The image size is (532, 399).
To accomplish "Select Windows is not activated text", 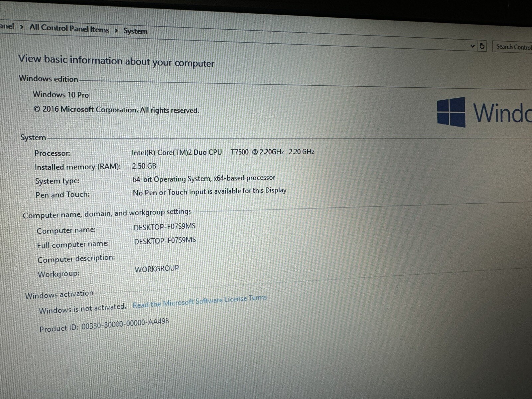I will coord(82,309).
